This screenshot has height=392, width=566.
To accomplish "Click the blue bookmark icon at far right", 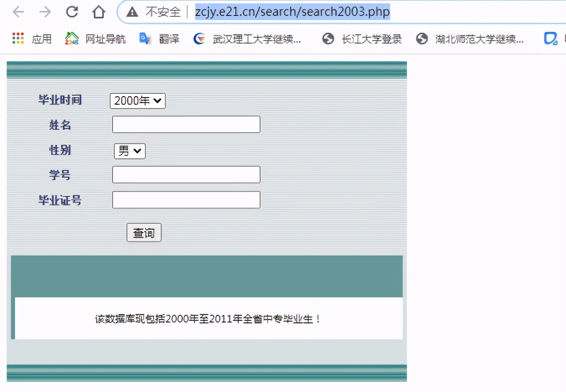I will tap(550, 39).
